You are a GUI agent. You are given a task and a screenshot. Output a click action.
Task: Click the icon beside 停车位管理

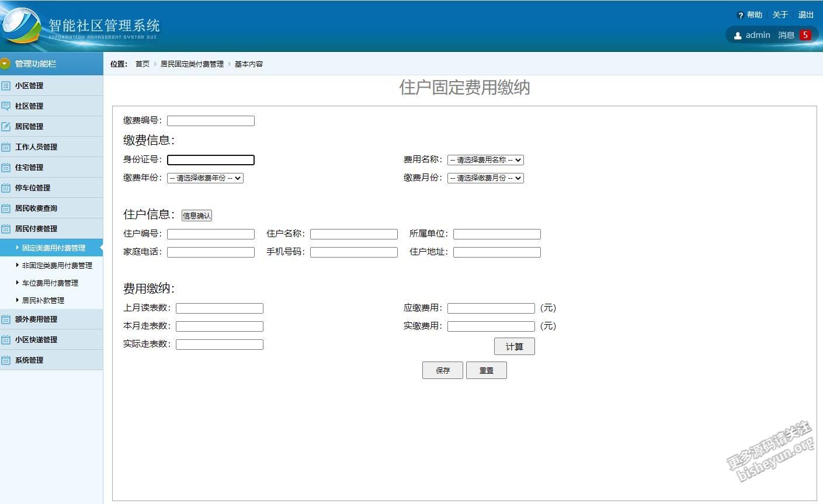tap(6, 187)
